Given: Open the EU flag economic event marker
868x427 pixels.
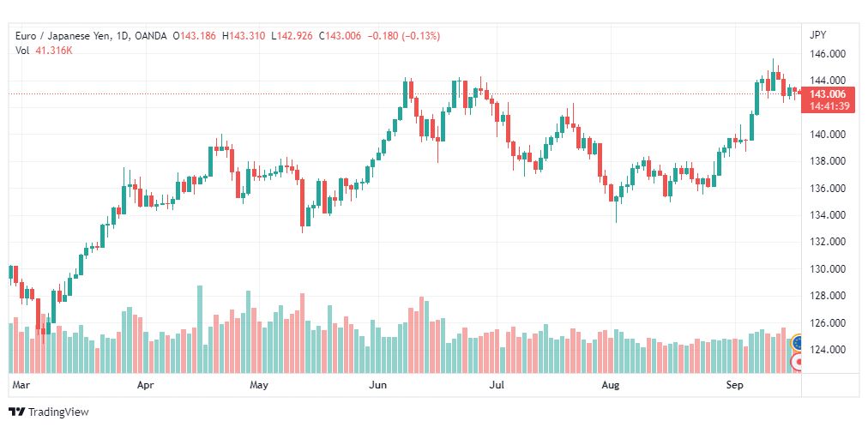Looking at the screenshot, I should 797,343.
